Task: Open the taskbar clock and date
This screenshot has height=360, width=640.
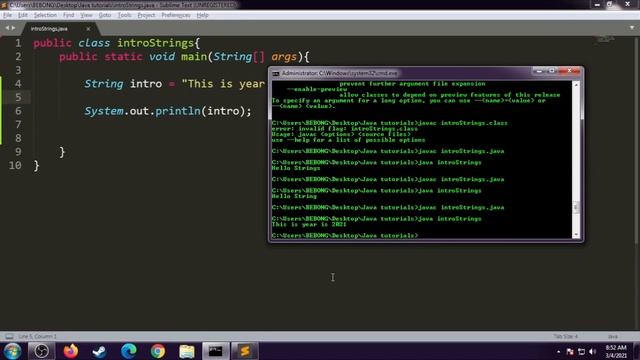Action: (616, 351)
